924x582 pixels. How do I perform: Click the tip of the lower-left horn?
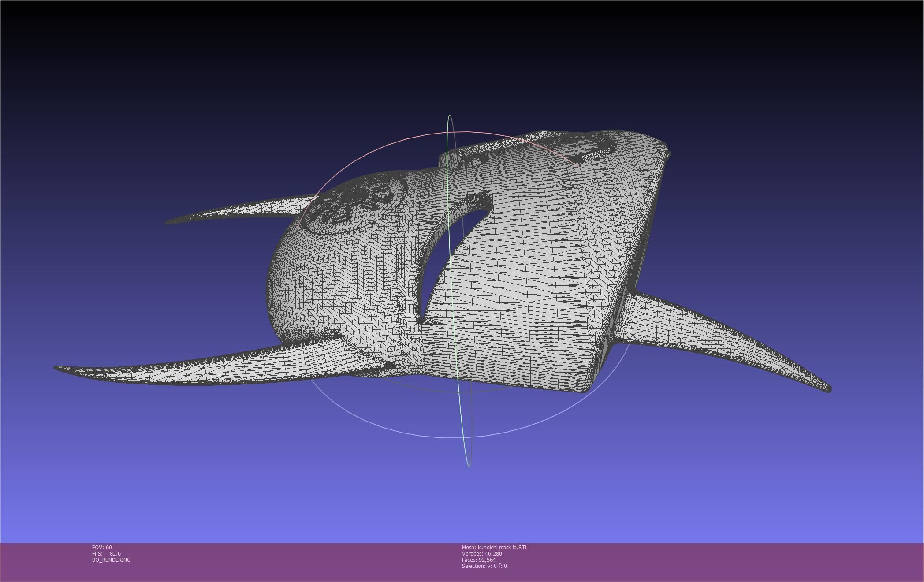tap(58, 368)
